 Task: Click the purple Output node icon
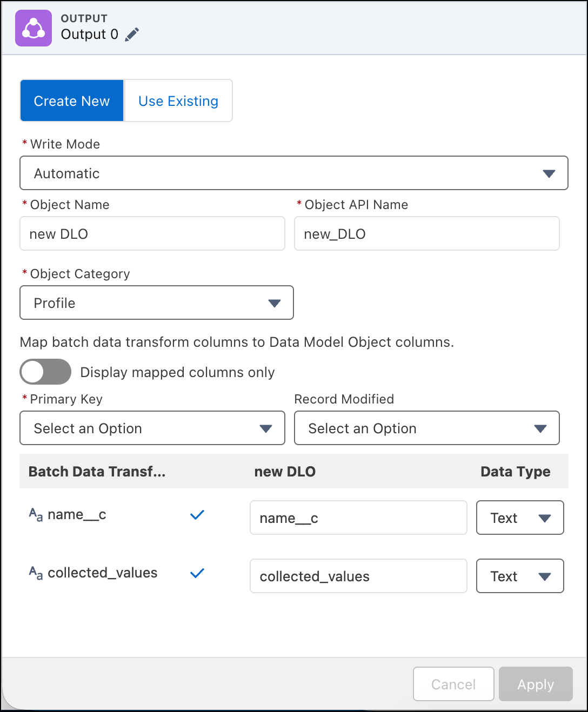point(34,28)
